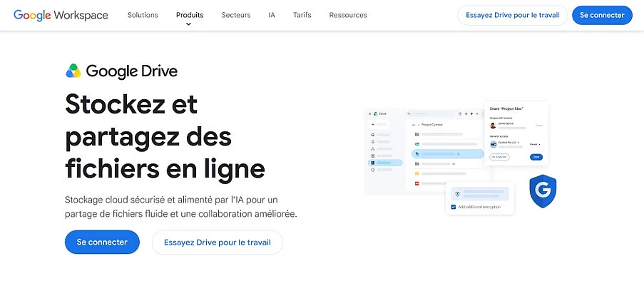Go to the Tarifs page
Image resolution: width=644 pixels, height=281 pixels.
pos(302,15)
